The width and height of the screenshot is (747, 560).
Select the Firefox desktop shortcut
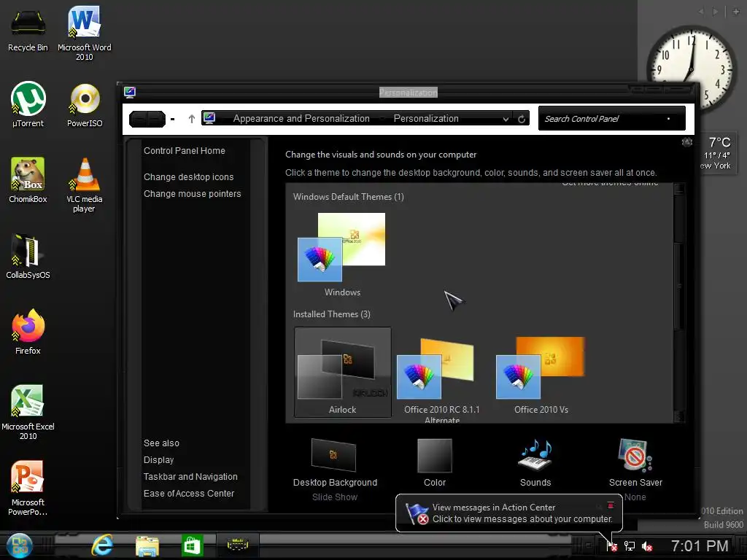(x=28, y=332)
